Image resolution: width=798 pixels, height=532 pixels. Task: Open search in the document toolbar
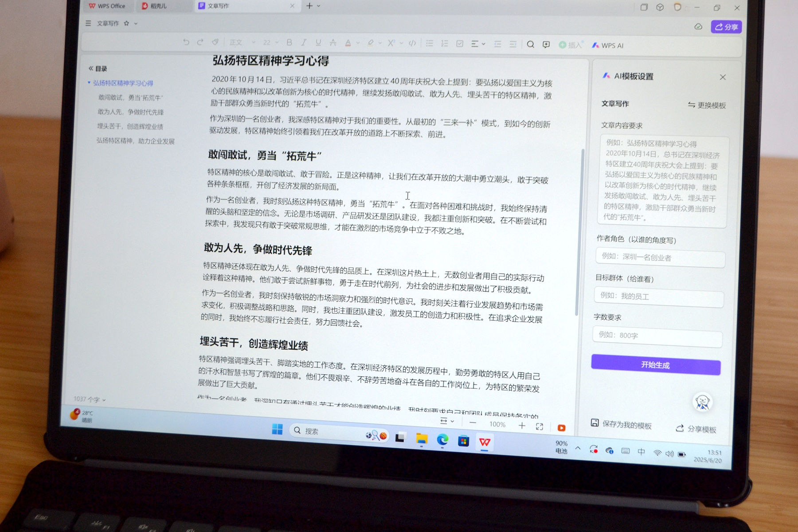[x=530, y=44]
